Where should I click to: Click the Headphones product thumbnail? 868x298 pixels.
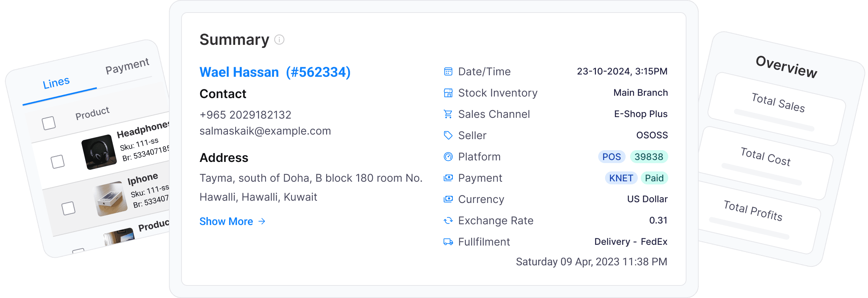[99, 152]
